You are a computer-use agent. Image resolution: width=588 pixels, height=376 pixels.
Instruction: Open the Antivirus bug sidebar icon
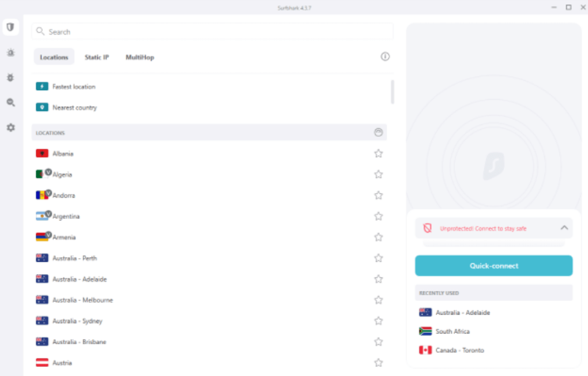[11, 78]
